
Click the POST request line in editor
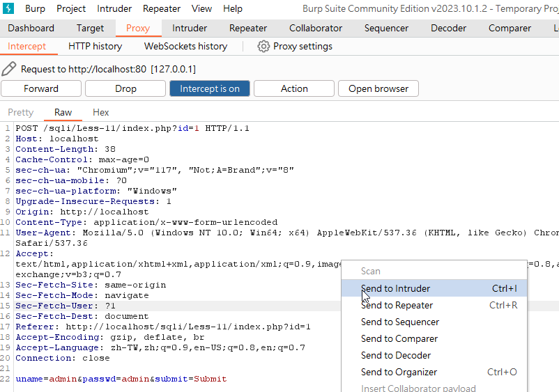132,128
